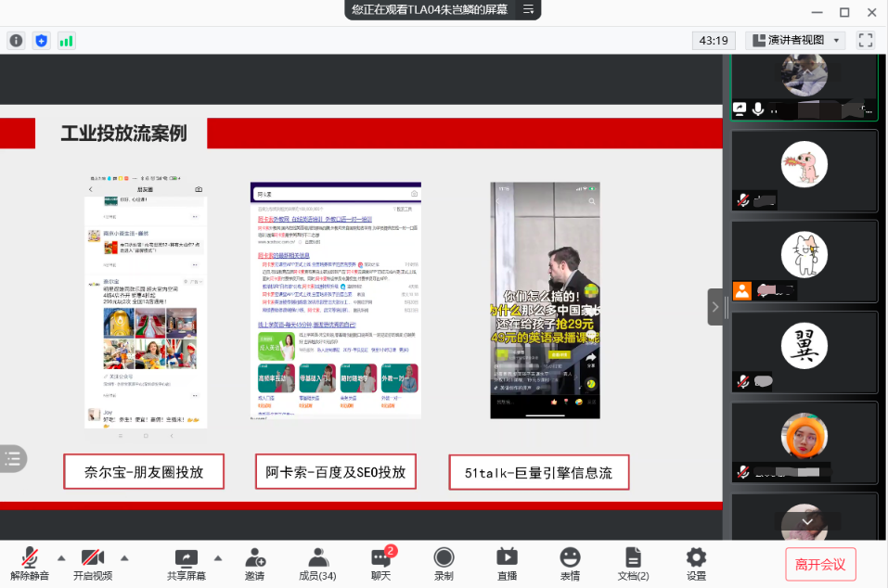The width and height of the screenshot is (888, 588).
Task: Click the 51talk-巨量引擎信息流 label
Action: pyautogui.click(x=538, y=473)
